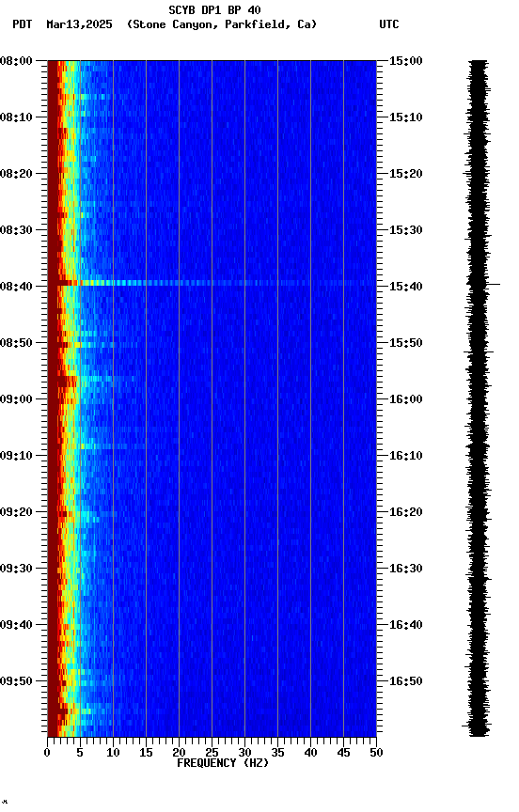Viewport: 519px width, 812px height.
Task: Click the '08:50' PDT time label
Action: [x=16, y=343]
